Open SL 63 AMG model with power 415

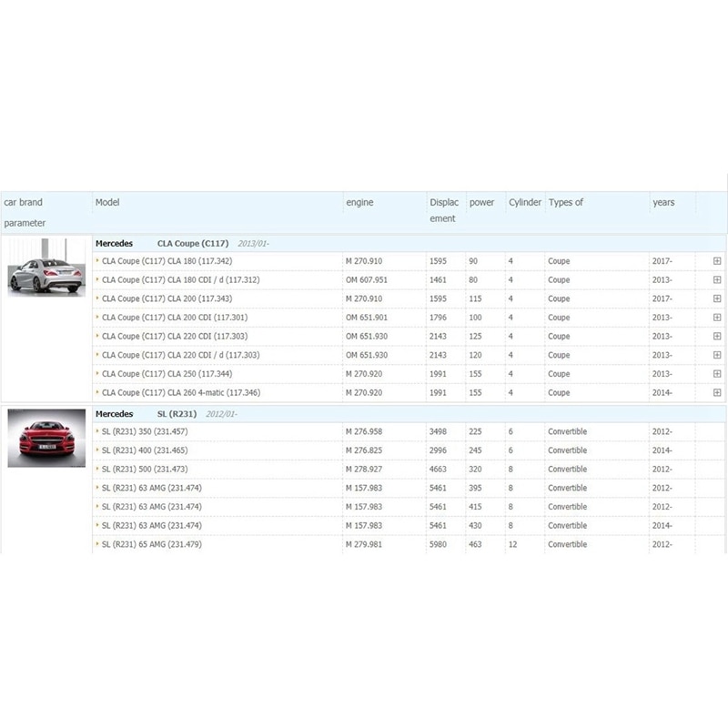(152, 507)
